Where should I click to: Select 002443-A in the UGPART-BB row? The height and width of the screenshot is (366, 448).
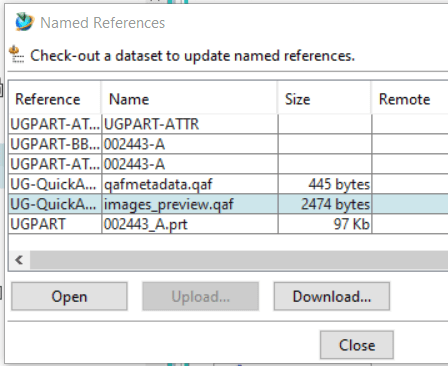click(x=190, y=144)
